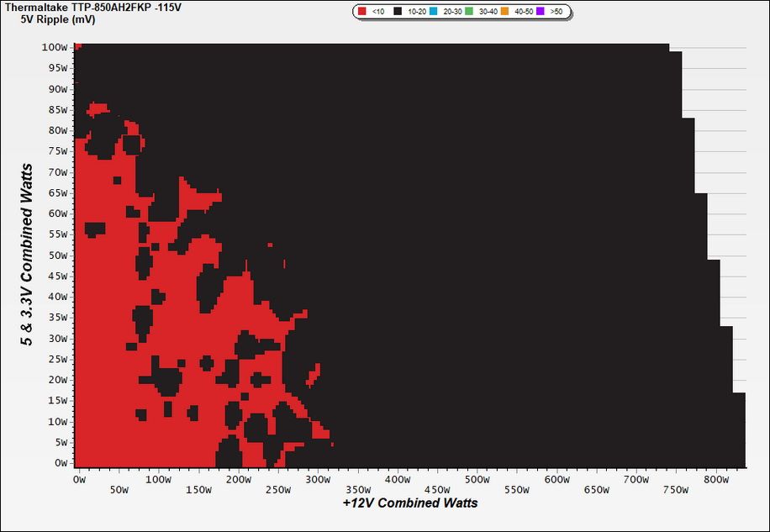Click the '750W' tick on the horizontal axis
This screenshot has width=770, height=532.
676,490
